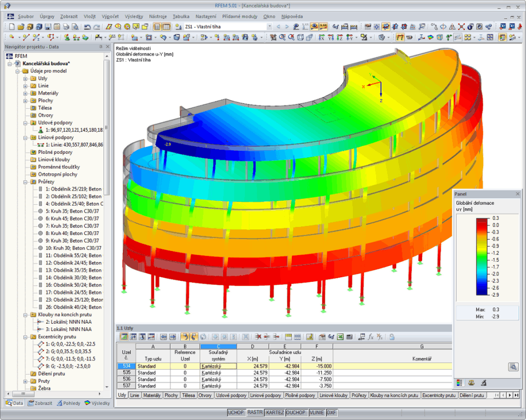Switch to Výsledky navigator tab
Image resolution: width=526 pixels, height=420 pixels.
click(97, 403)
